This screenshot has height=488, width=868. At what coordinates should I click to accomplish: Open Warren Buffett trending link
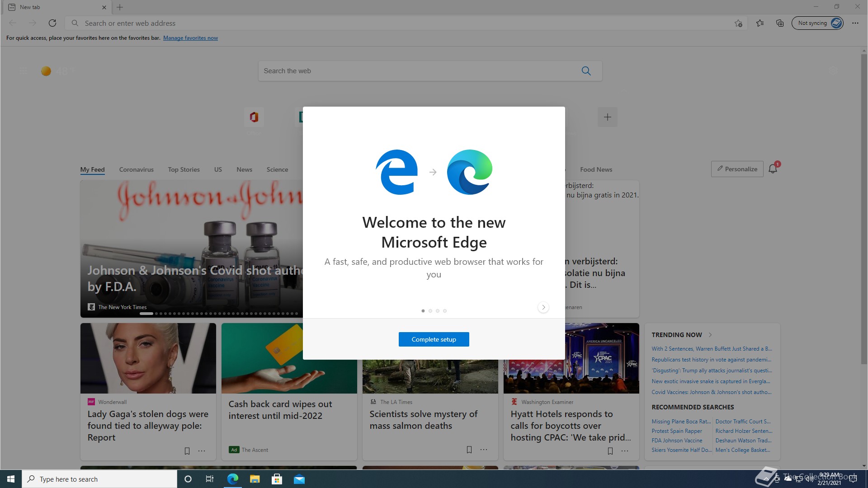point(712,349)
